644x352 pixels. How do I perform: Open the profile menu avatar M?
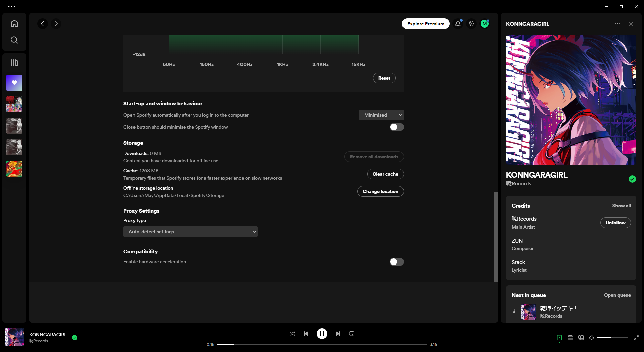coord(485,24)
